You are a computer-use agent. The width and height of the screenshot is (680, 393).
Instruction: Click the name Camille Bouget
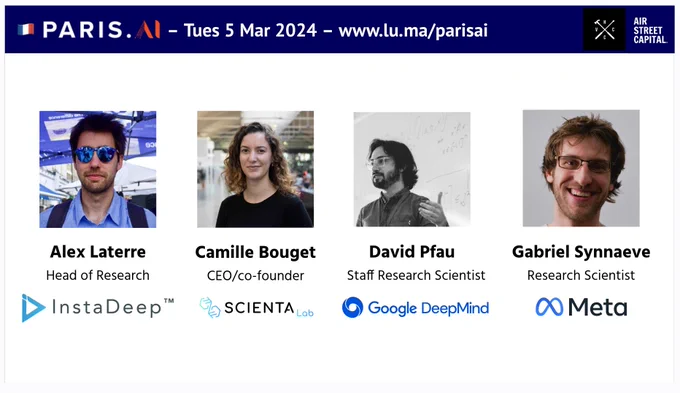coord(255,252)
